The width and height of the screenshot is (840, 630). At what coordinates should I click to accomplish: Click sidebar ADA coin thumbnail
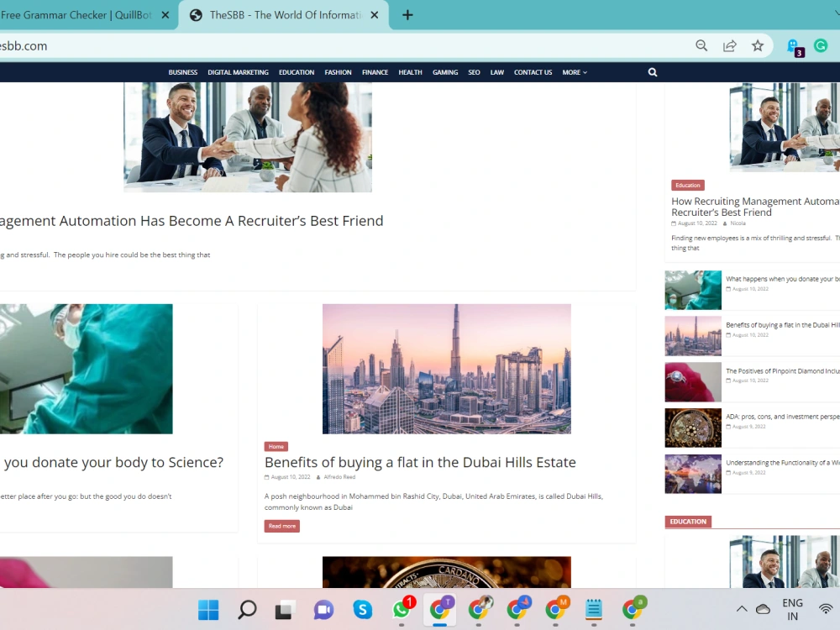point(693,428)
